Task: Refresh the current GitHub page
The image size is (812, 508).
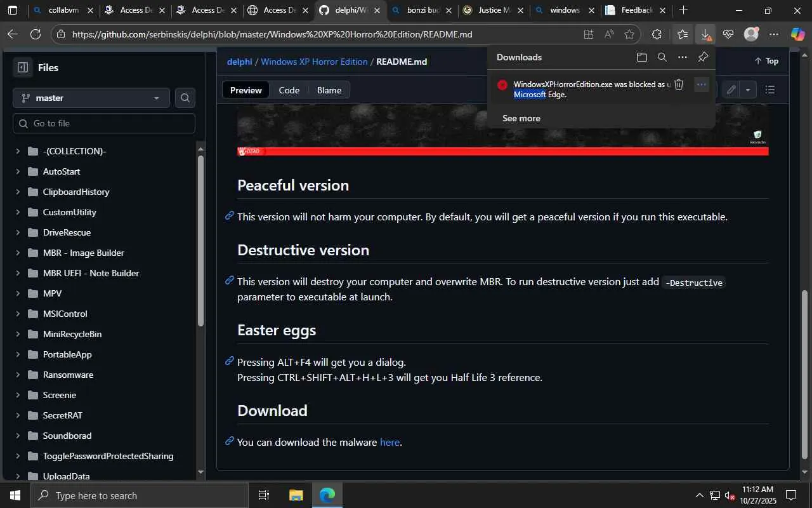Action: point(36,34)
